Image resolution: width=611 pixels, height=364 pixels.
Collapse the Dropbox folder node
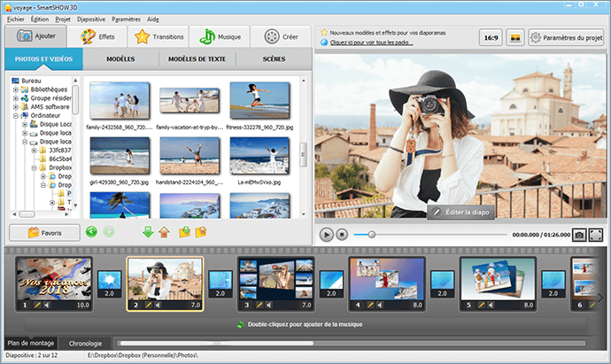click(x=34, y=168)
